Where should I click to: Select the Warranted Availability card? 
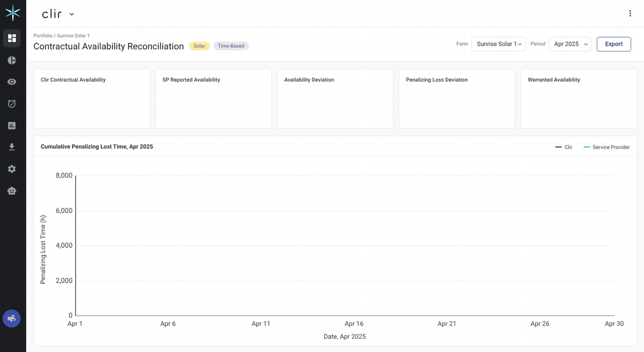pos(579,98)
